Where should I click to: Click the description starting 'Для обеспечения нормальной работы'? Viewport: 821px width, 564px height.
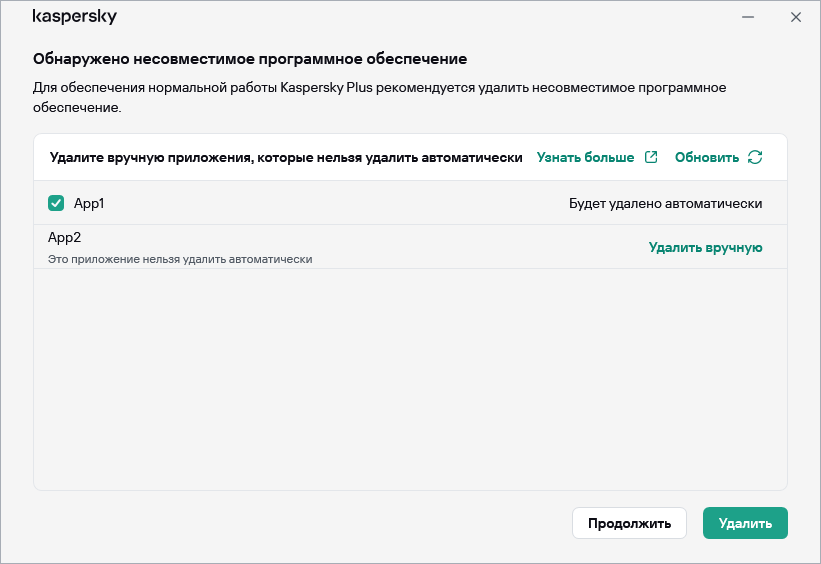pos(380,97)
